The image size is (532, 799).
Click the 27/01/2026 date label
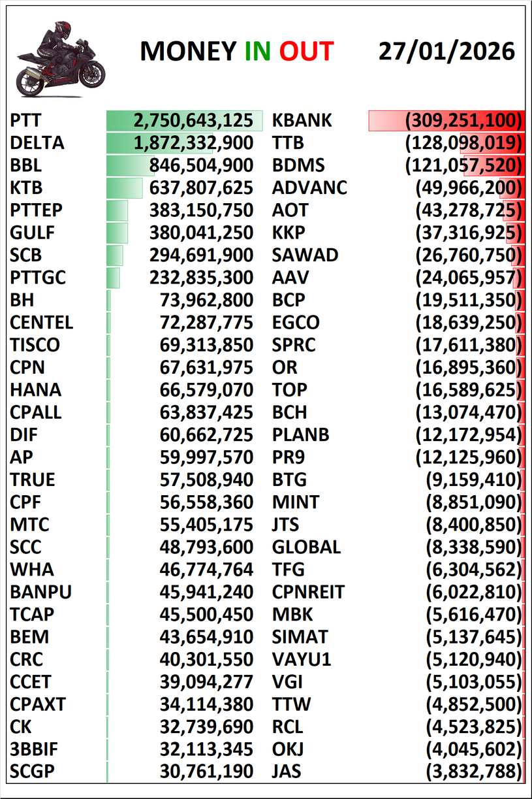pyautogui.click(x=446, y=51)
